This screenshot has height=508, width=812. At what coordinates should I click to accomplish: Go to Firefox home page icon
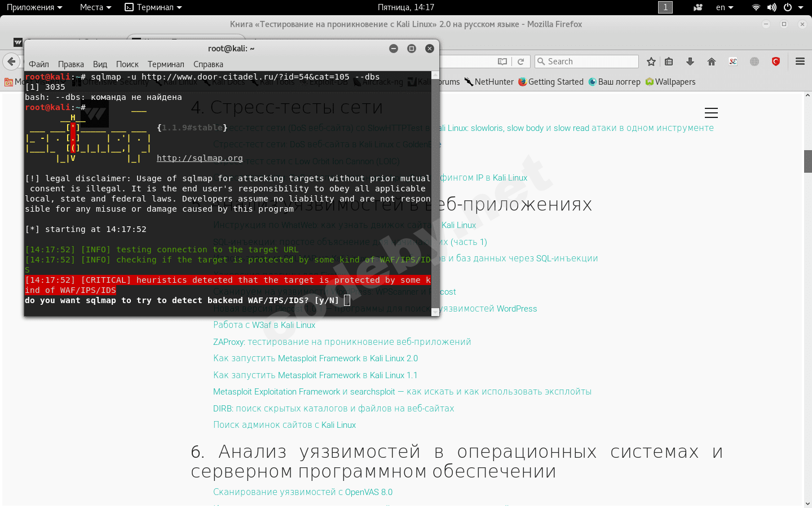[712, 62]
